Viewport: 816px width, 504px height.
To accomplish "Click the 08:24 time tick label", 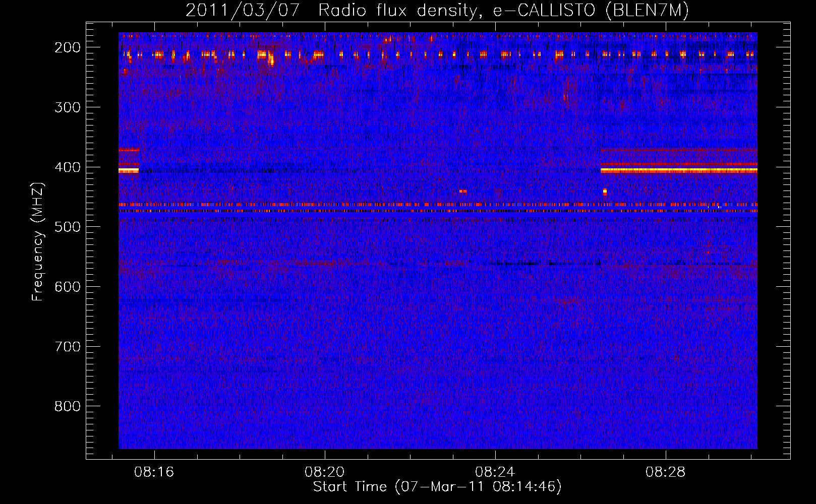I will pyautogui.click(x=495, y=472).
